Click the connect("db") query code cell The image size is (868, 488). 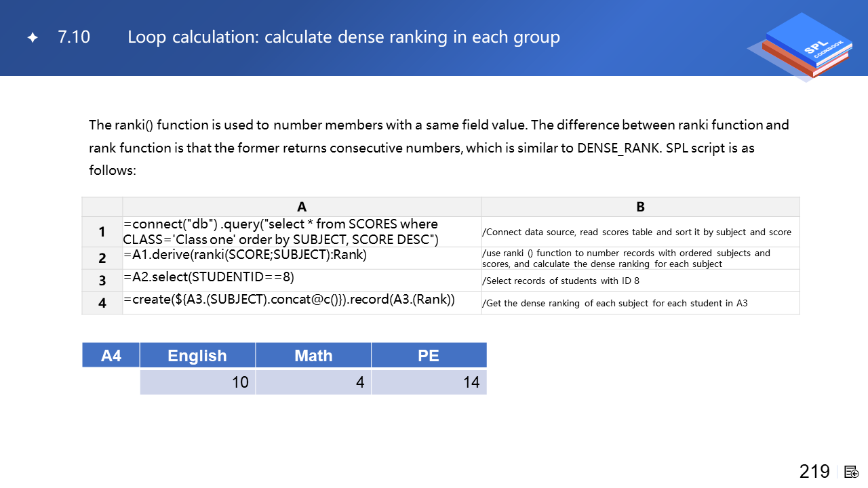pos(302,232)
